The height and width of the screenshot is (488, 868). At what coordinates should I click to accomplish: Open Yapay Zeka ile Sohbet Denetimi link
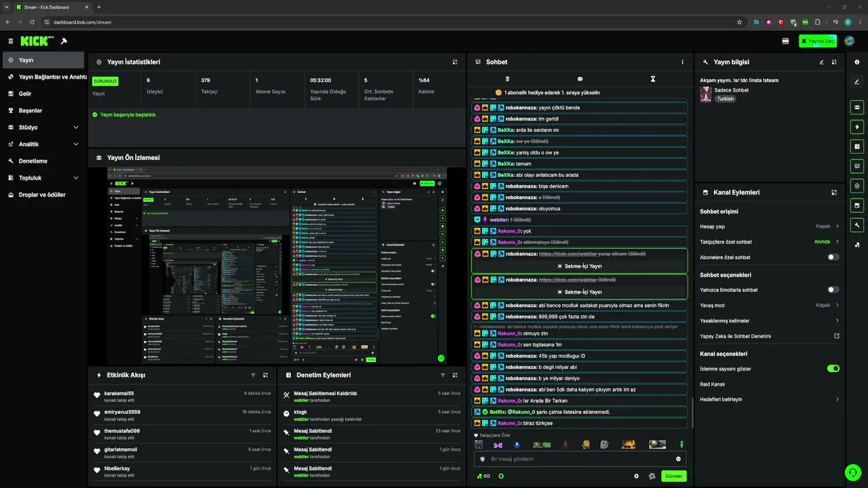770,336
